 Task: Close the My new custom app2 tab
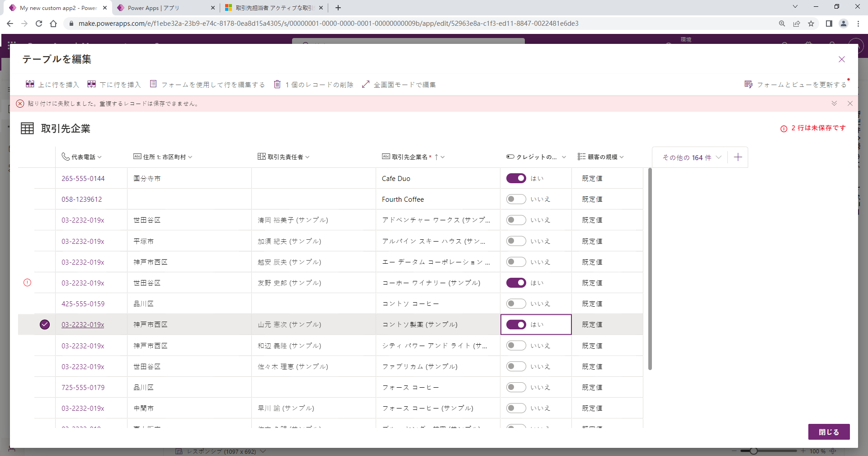tap(105, 8)
